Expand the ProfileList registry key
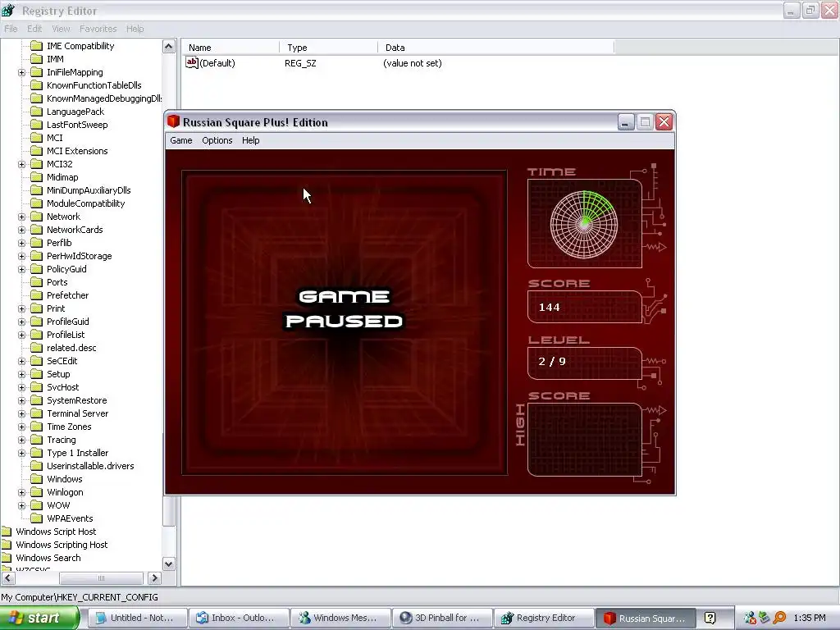 pos(21,335)
